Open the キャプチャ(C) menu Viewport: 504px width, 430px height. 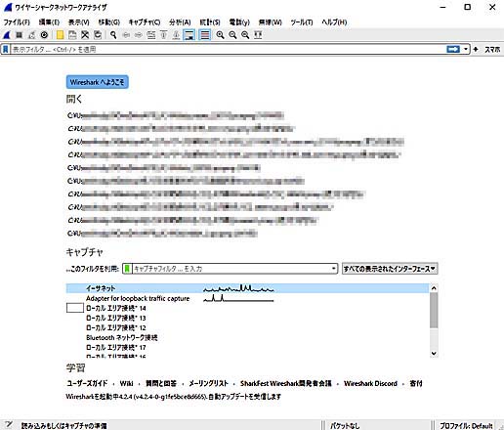click(x=145, y=22)
